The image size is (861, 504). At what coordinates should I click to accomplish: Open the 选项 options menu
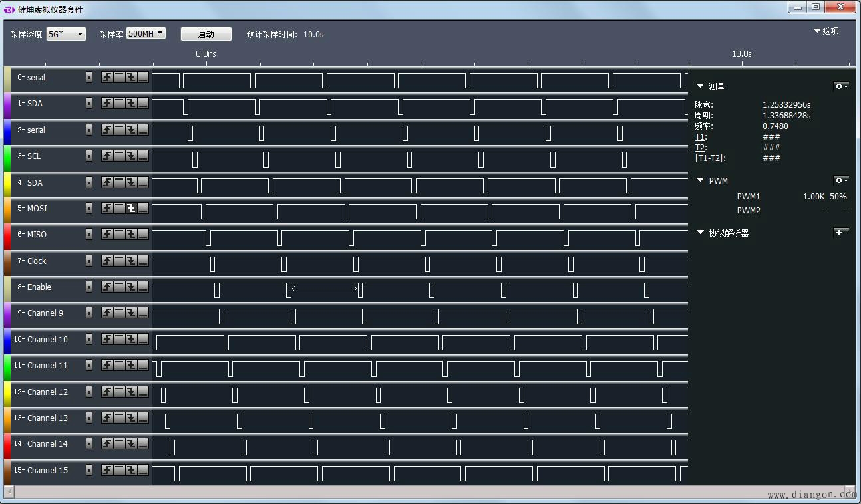(x=826, y=31)
